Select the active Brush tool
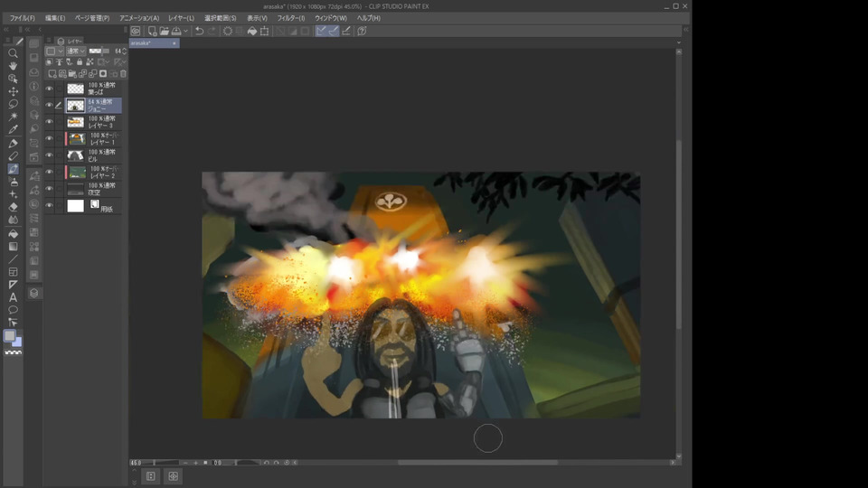Image resolution: width=868 pixels, height=488 pixels. click(13, 169)
